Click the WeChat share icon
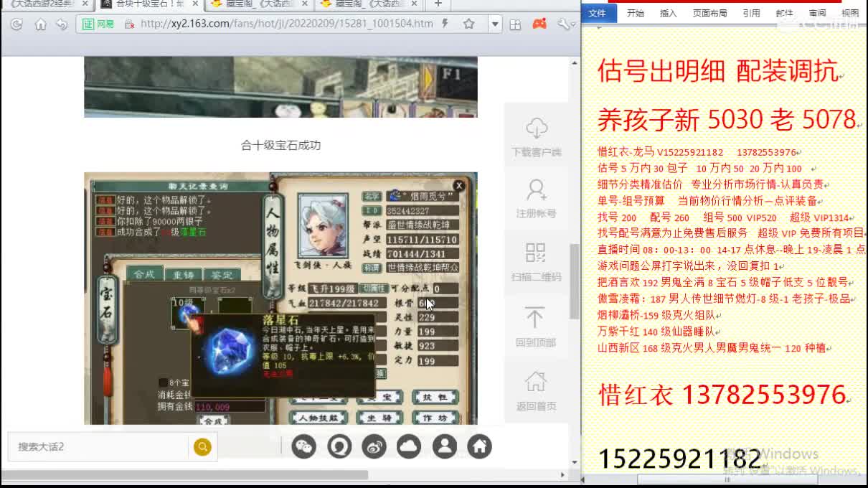868x488 pixels. [x=304, y=446]
